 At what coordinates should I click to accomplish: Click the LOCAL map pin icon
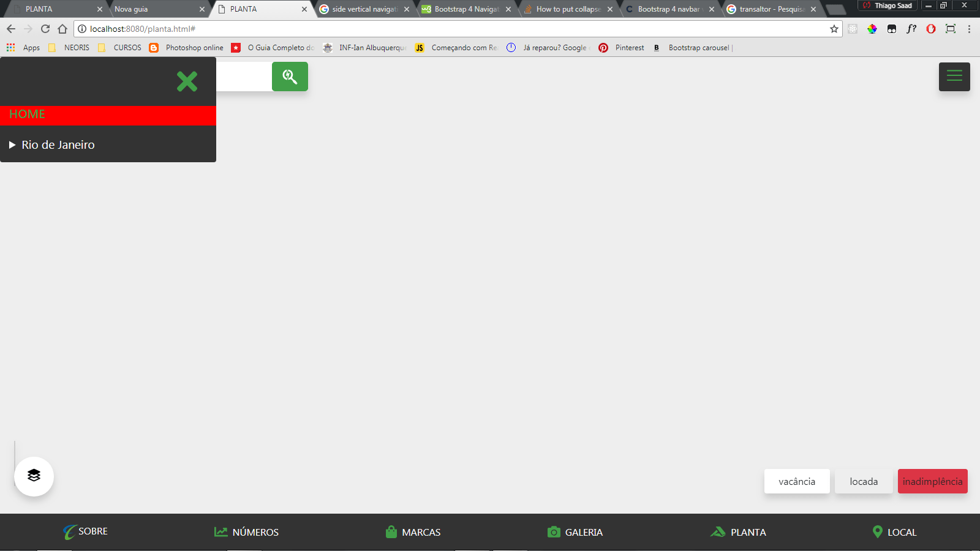point(878,531)
